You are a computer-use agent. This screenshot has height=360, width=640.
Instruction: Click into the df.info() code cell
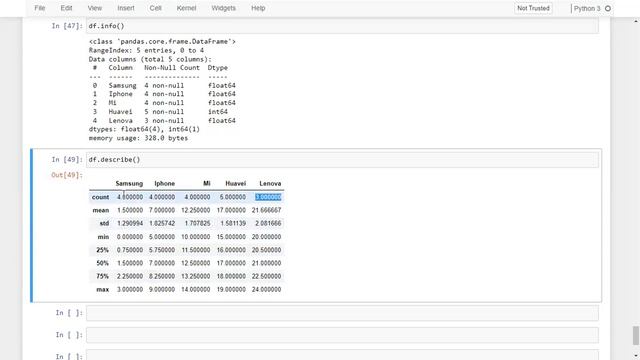[x=342, y=26]
